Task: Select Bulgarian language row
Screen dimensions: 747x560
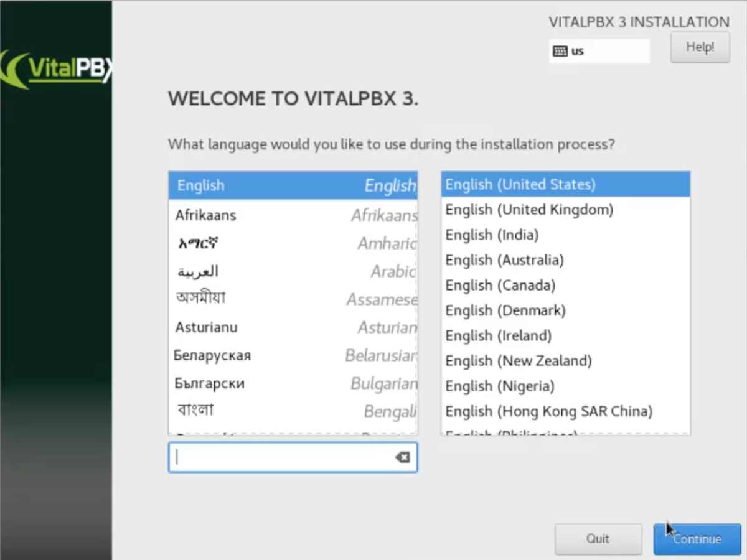Action: click(293, 383)
